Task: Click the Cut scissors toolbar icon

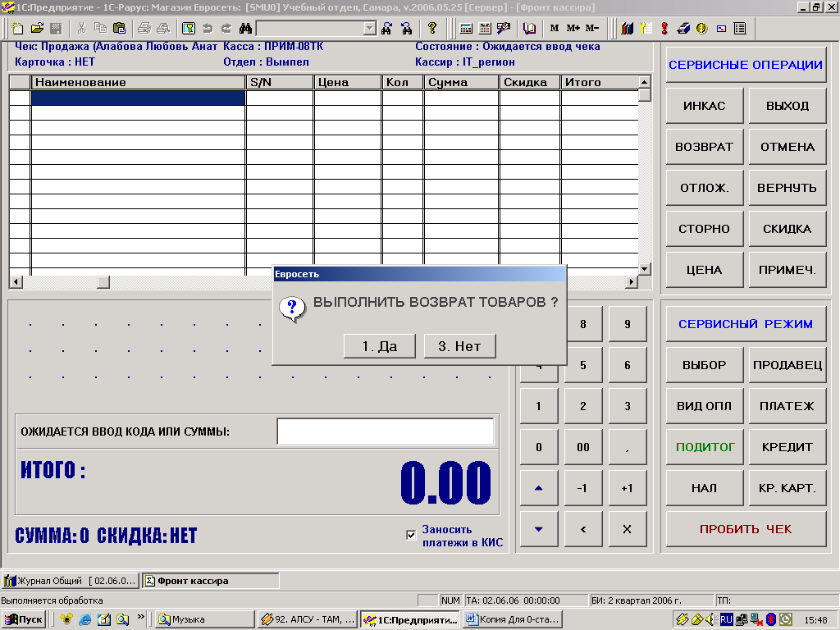Action: coord(81,29)
